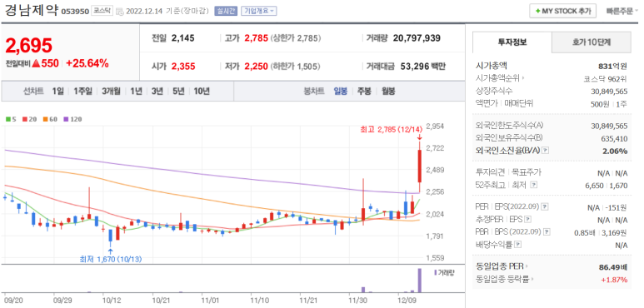Click the 고가 value 2,785
This screenshot has height=308, width=644.
257,38
